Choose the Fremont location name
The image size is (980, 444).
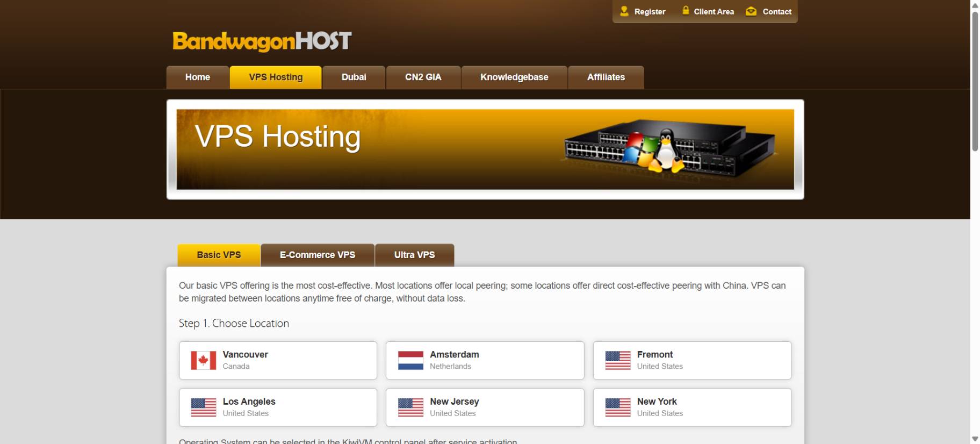click(x=655, y=355)
